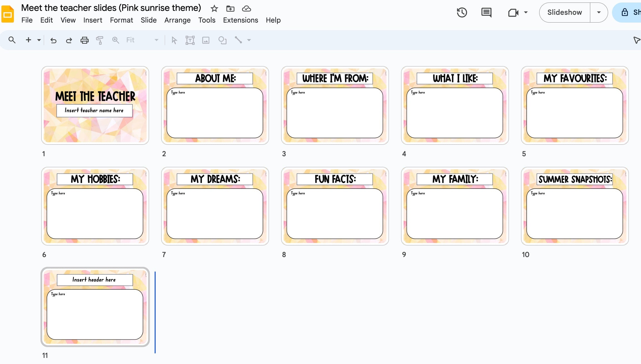This screenshot has height=364, width=641.
Task: Select the Image insert icon
Action: pos(205,40)
